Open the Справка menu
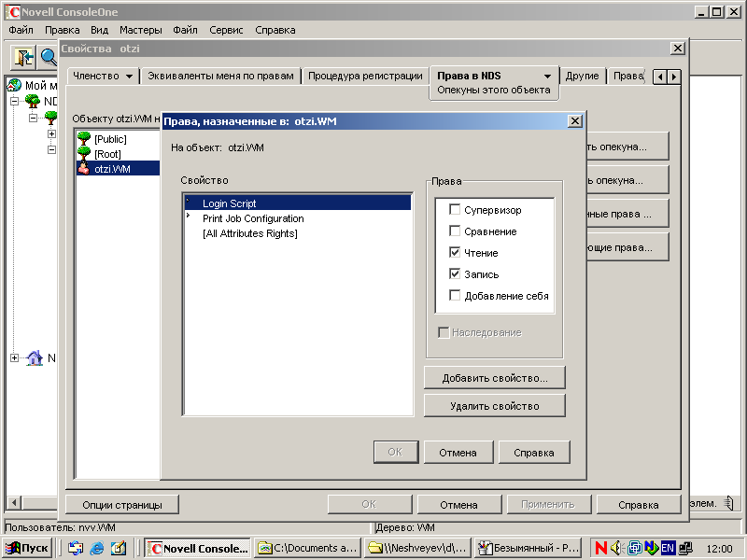 [x=275, y=30]
